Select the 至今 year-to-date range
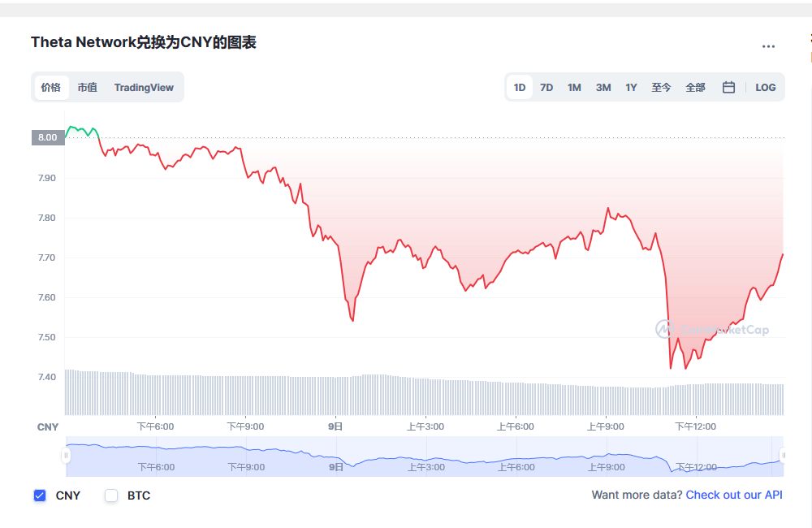 coord(661,87)
